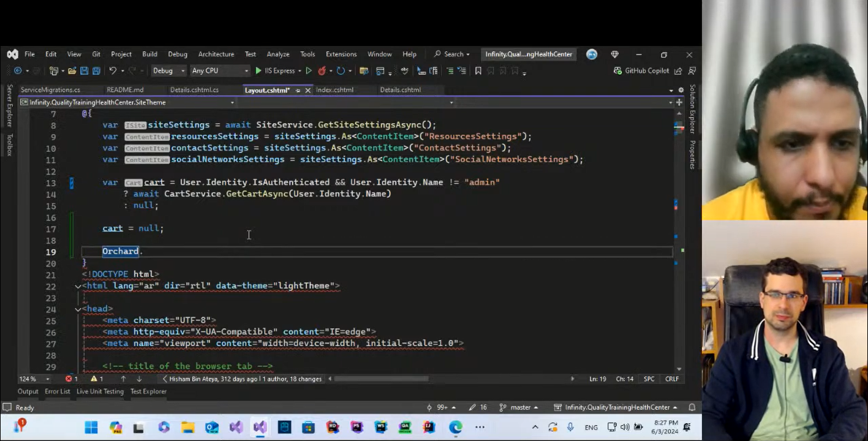Open Microsoft Edge from taskbar
The height and width of the screenshot is (441, 868).
(x=456, y=427)
